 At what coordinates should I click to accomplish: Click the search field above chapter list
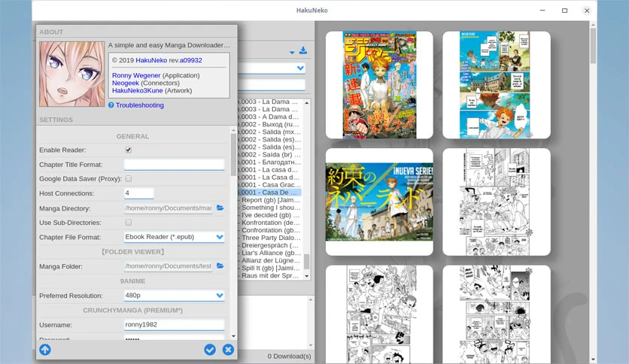(272, 84)
